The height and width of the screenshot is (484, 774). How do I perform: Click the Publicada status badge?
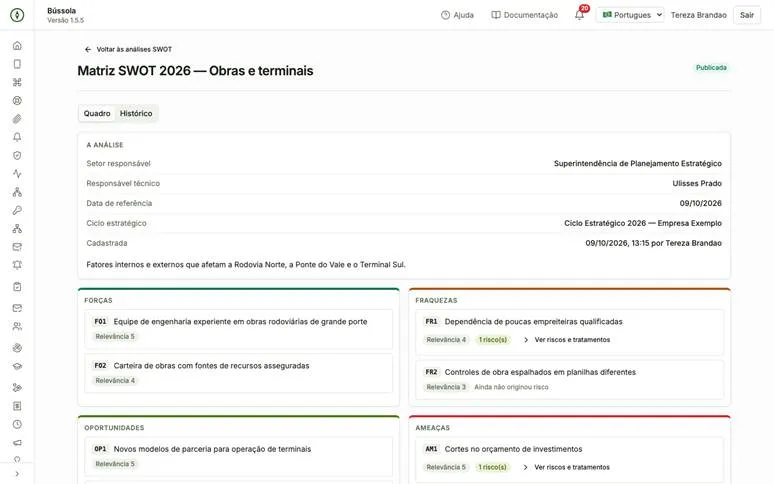point(711,68)
